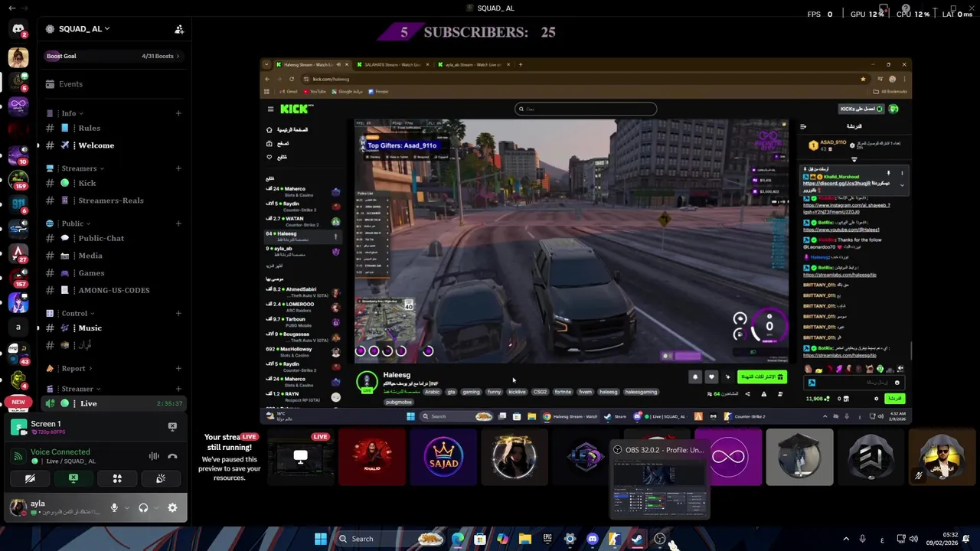Add a channel to Info category

coord(178,113)
